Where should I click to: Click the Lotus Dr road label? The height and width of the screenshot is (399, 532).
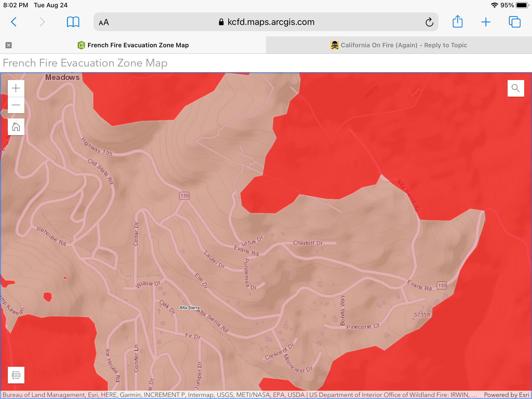[252, 241]
